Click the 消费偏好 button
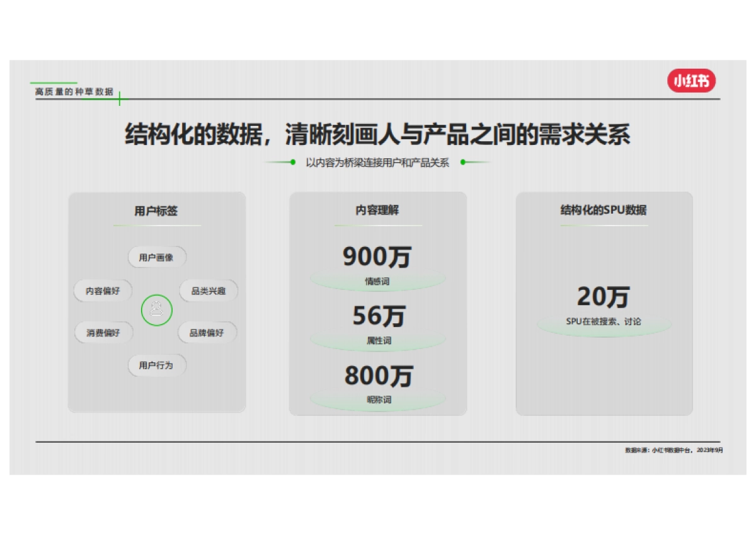This screenshot has height=535, width=756. point(104,332)
